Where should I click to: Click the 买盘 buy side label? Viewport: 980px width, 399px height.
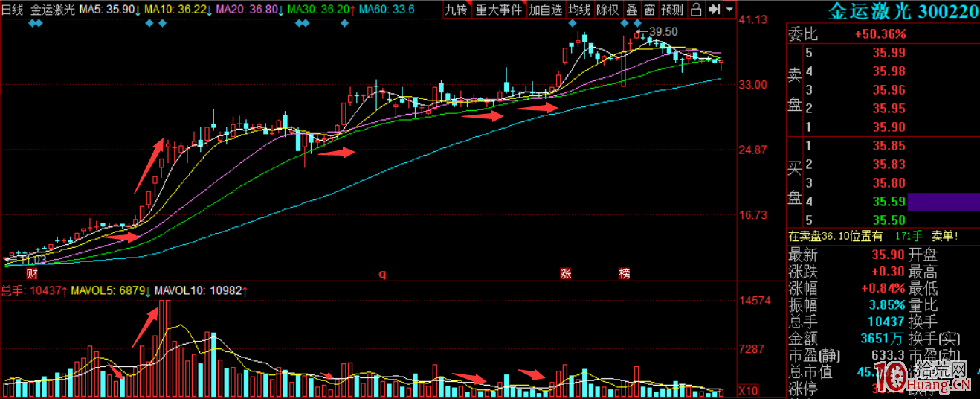[x=795, y=183]
